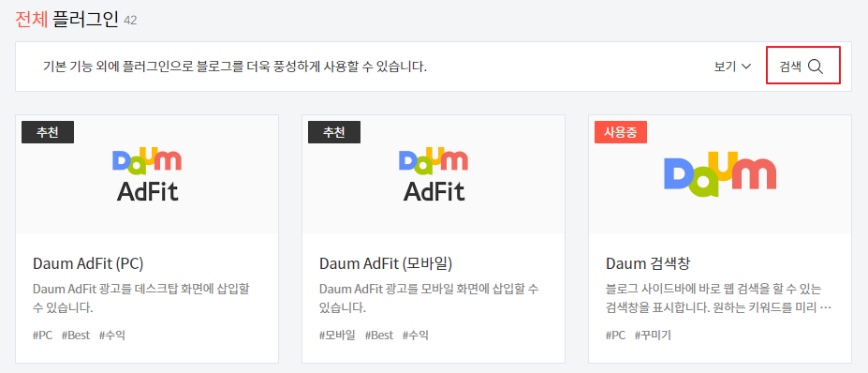The width and height of the screenshot is (868, 373).
Task: Click the 사용중 badge on Daum 검색창
Action: (x=621, y=132)
